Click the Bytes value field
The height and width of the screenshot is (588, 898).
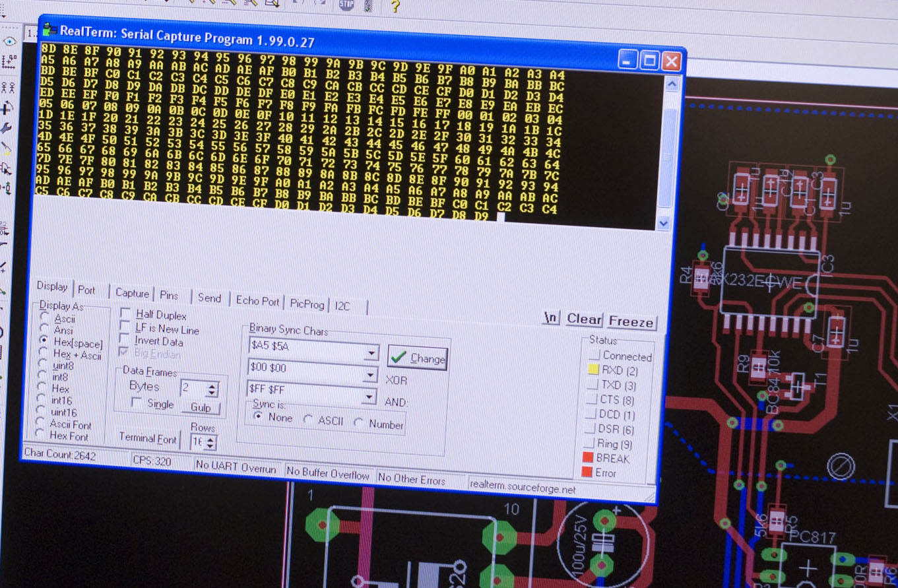coord(192,388)
